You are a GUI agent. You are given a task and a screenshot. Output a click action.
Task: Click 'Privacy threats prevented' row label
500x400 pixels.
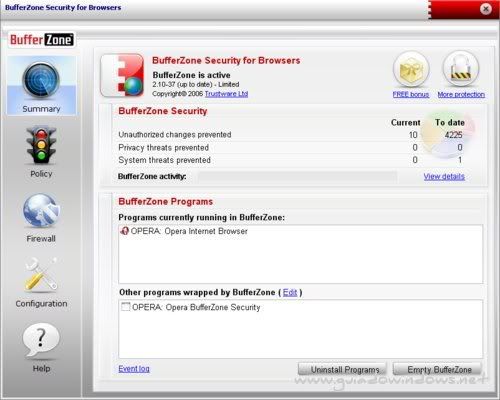(x=163, y=147)
